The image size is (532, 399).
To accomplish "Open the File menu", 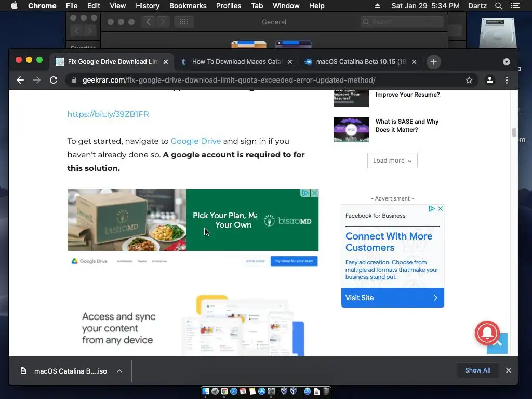I will (x=72, y=6).
